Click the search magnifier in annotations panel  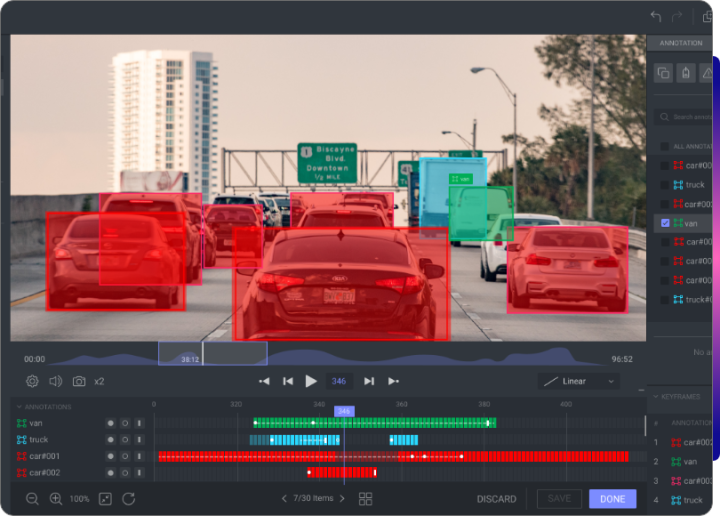click(664, 117)
